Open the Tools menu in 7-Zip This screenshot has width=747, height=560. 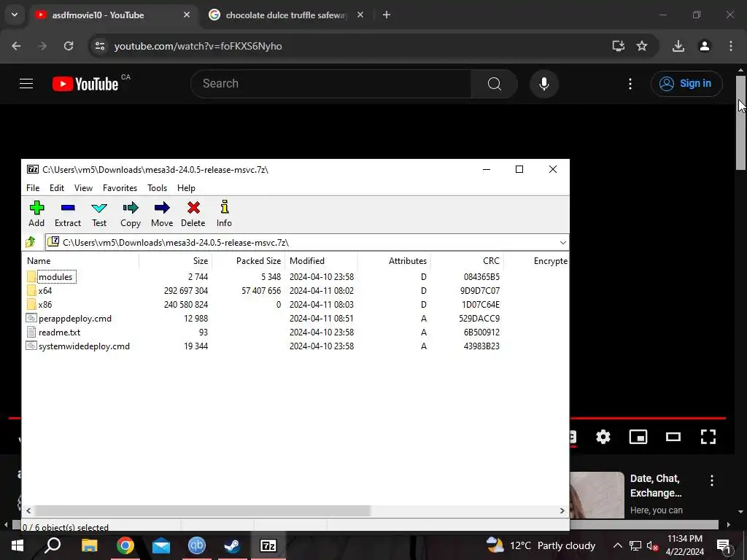pyautogui.click(x=158, y=188)
